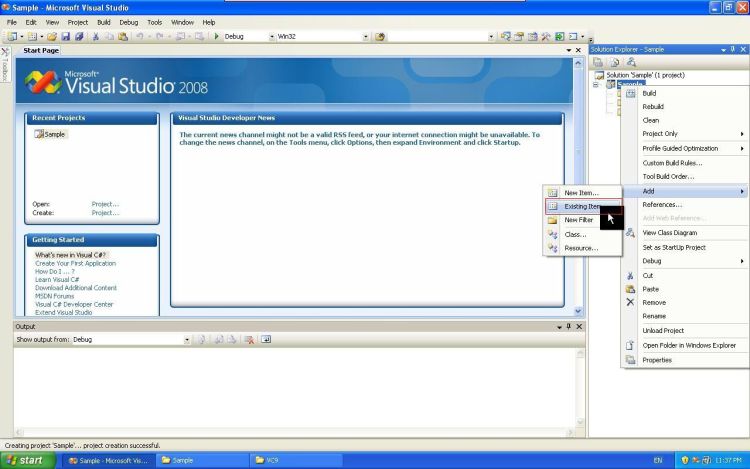Click the Cut scissors toolbar icon

pos(96,36)
